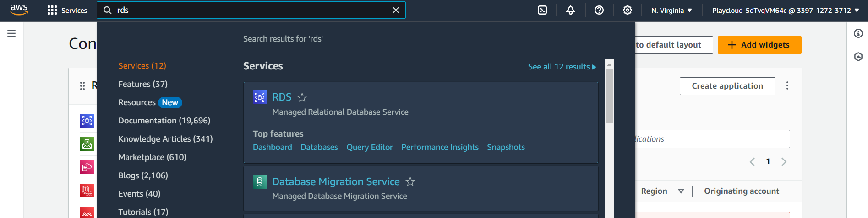
Task: Clear the search box text
Action: pos(396,10)
